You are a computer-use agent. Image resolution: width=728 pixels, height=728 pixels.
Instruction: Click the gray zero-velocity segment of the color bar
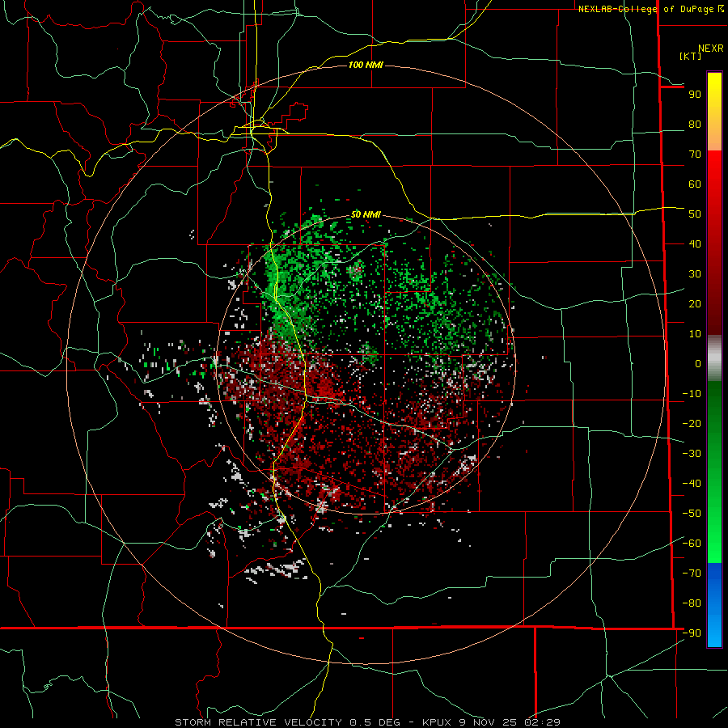[714, 358]
